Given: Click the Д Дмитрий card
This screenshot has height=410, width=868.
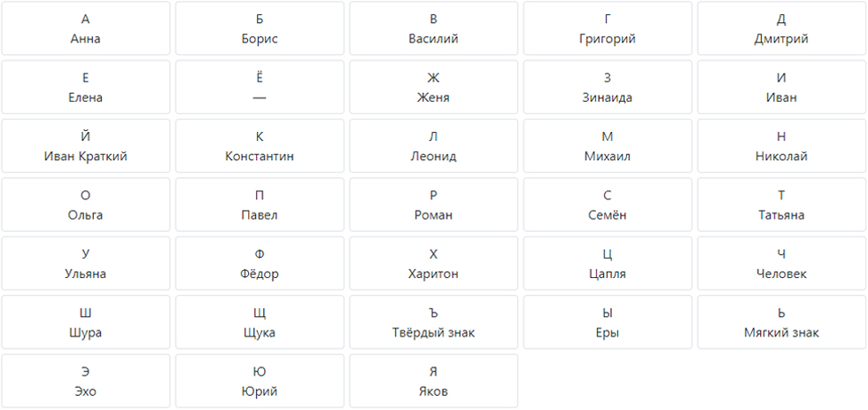Looking at the screenshot, I should [x=781, y=28].
